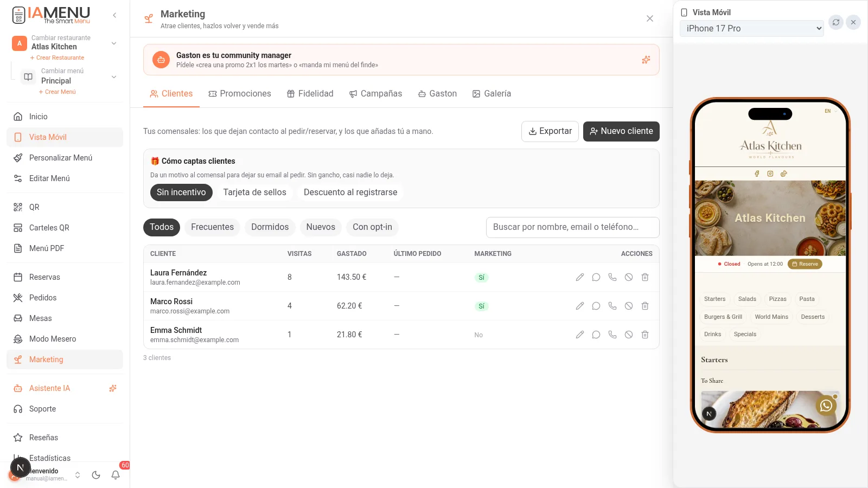Edit Emma Schmidt with the pencil icon

(x=580, y=335)
